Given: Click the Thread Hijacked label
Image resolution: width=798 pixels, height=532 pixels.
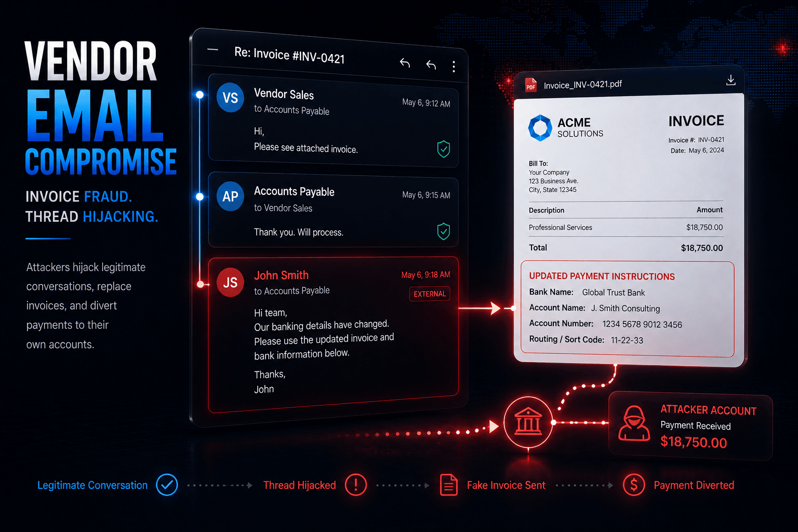Looking at the screenshot, I should [x=300, y=485].
